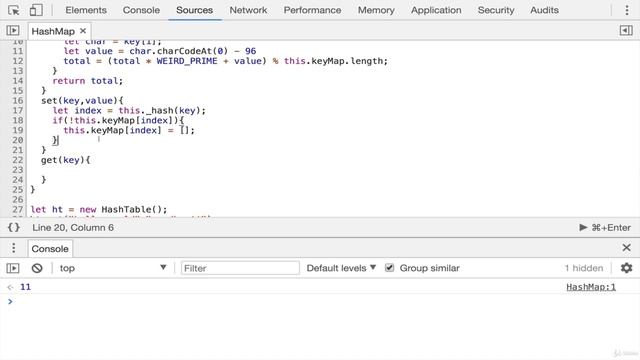This screenshot has width=640, height=360.
Task: Focus the console Filter input field
Action: tap(240, 268)
